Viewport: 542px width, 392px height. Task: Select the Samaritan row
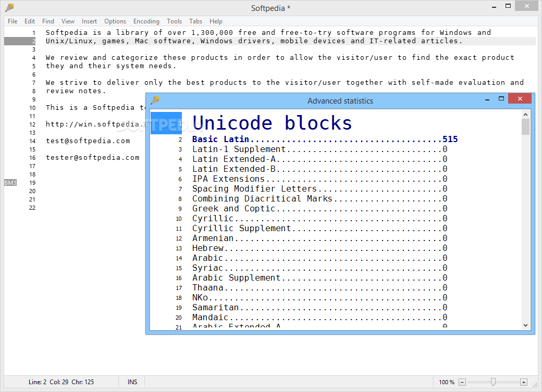320,307
